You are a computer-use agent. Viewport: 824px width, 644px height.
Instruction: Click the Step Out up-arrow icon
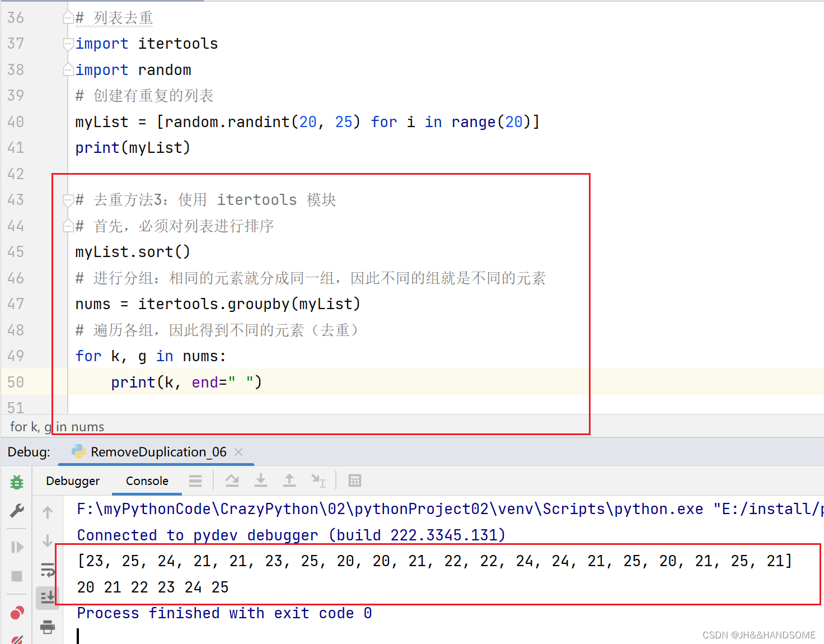[x=289, y=480]
